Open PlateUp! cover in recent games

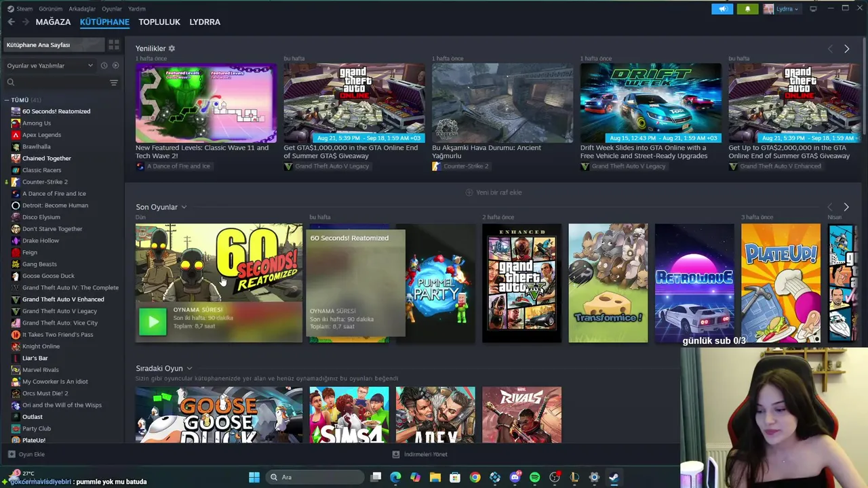tap(781, 283)
